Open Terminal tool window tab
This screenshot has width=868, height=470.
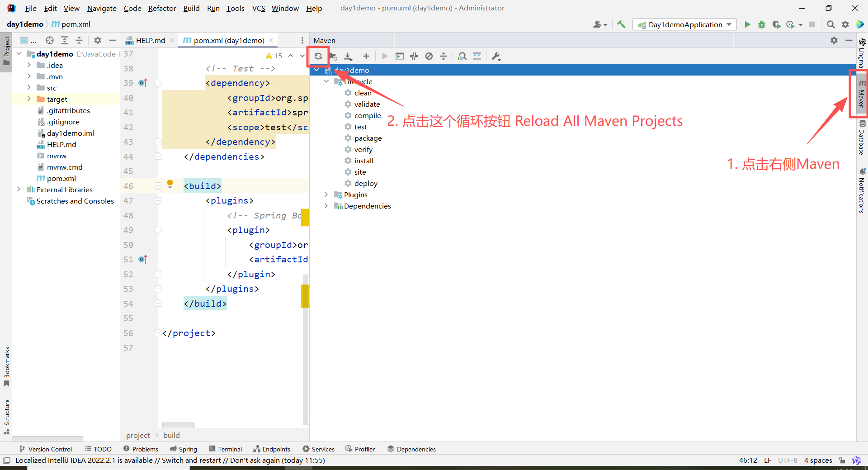tap(226, 449)
